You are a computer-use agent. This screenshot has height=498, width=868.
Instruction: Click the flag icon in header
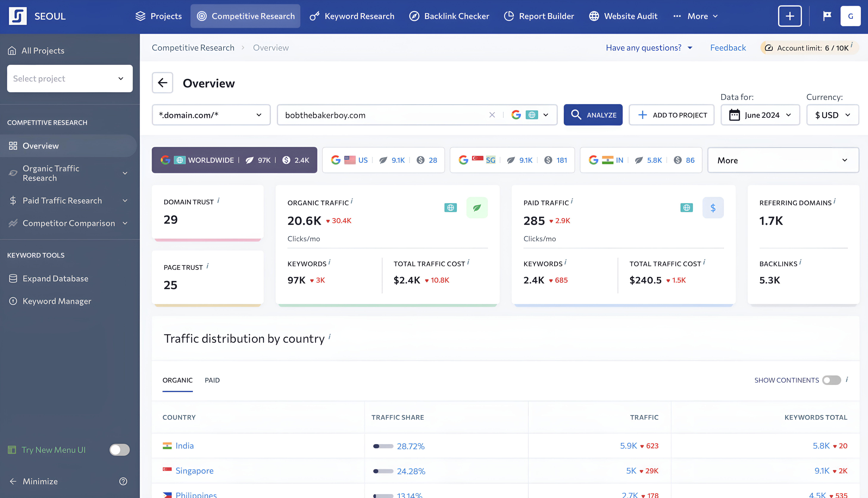[827, 16]
